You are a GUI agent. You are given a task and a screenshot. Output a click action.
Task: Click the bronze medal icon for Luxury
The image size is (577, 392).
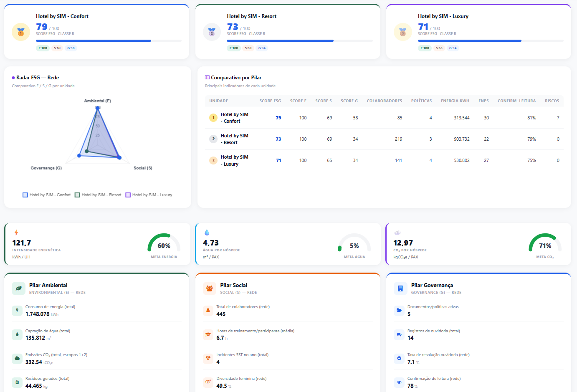(403, 32)
